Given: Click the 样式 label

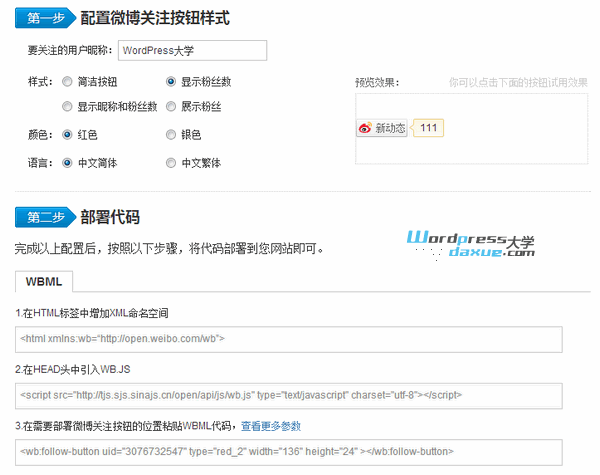Looking at the screenshot, I should pos(40,82).
